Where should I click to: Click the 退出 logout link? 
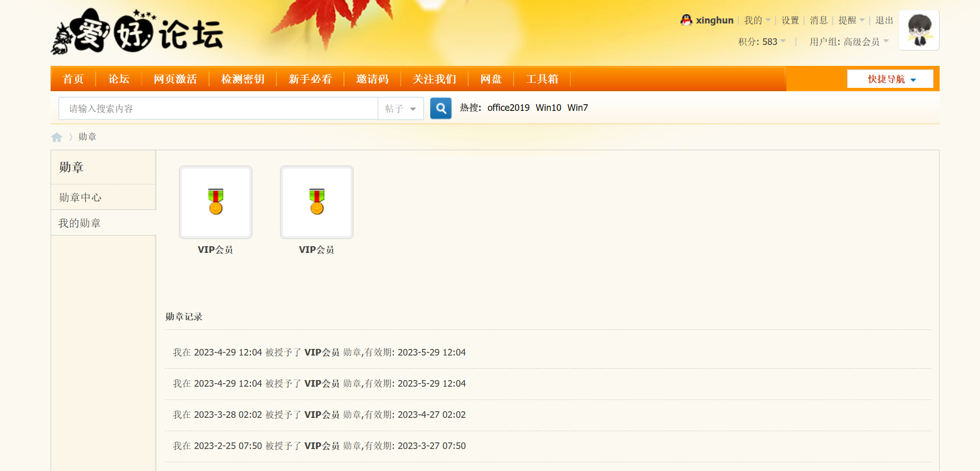point(883,20)
